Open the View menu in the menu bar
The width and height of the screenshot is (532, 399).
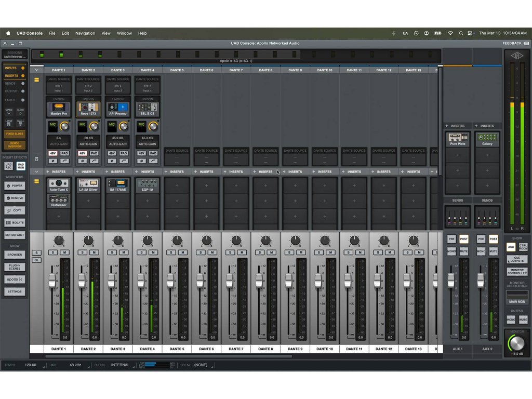(x=106, y=33)
